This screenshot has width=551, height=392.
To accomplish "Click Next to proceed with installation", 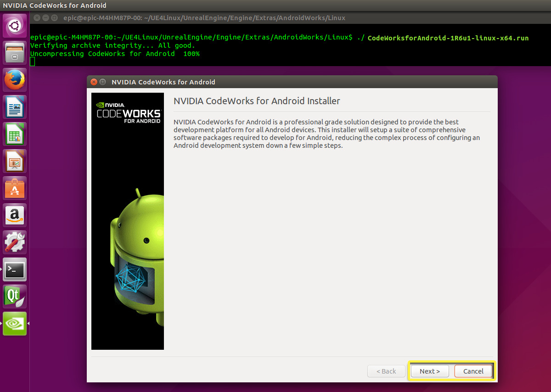I will pyautogui.click(x=429, y=371).
